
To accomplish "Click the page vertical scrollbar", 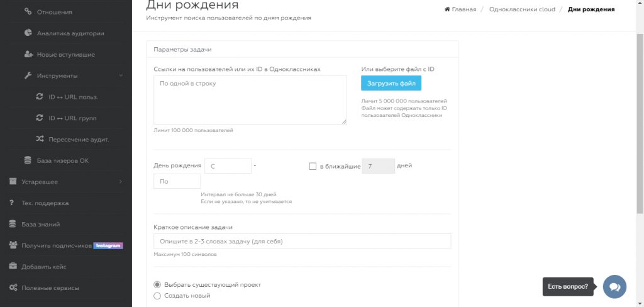I will pyautogui.click(x=640, y=123).
